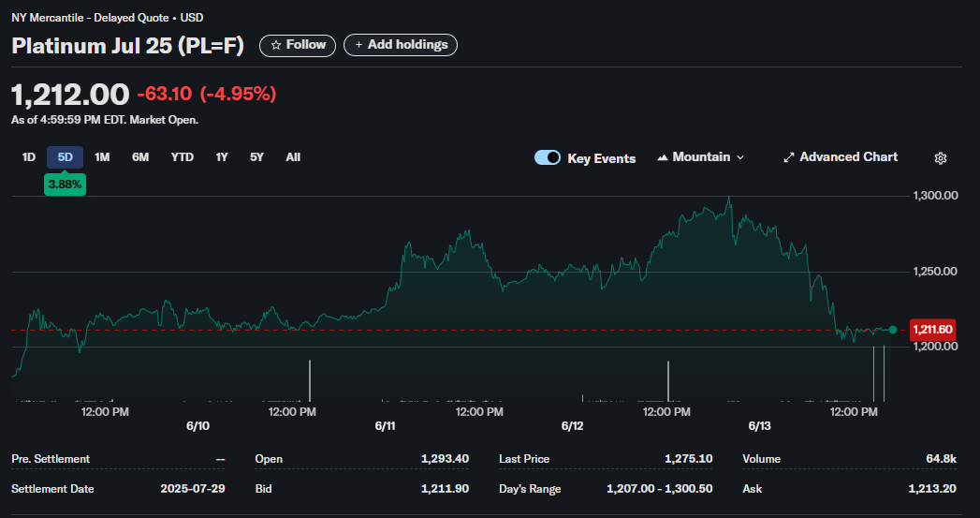Viewport: 980px width, 518px height.
Task: Switch chart to 1M range
Action: click(103, 157)
